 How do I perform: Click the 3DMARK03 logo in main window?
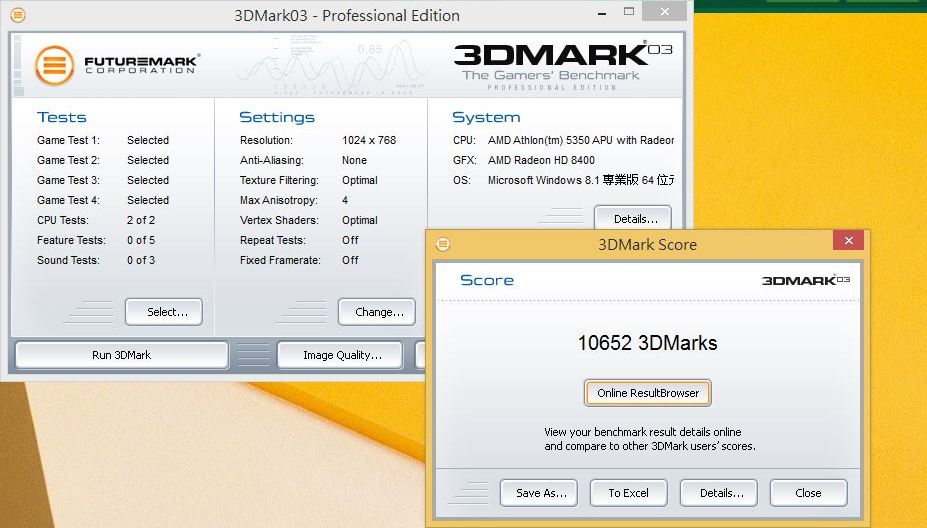562,64
